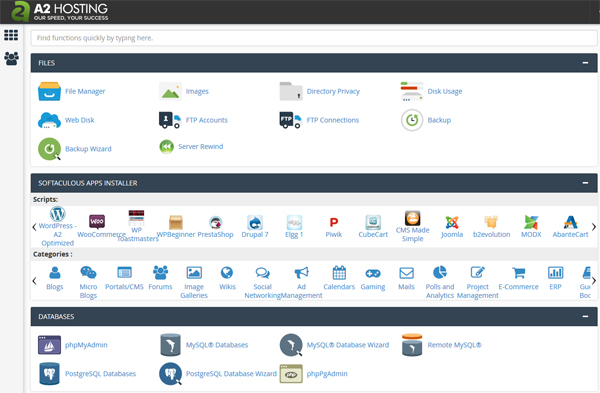The height and width of the screenshot is (393, 600).
Task: Open the Gaming category
Action: point(373,278)
